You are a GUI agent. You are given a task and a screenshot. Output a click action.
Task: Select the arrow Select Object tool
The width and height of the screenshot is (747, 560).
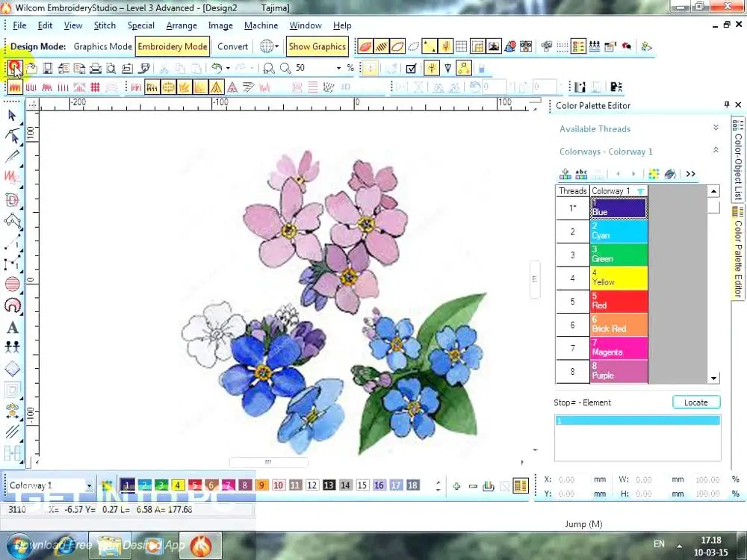pos(12,115)
